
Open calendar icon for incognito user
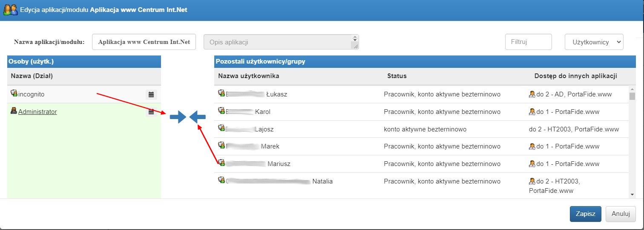(151, 94)
